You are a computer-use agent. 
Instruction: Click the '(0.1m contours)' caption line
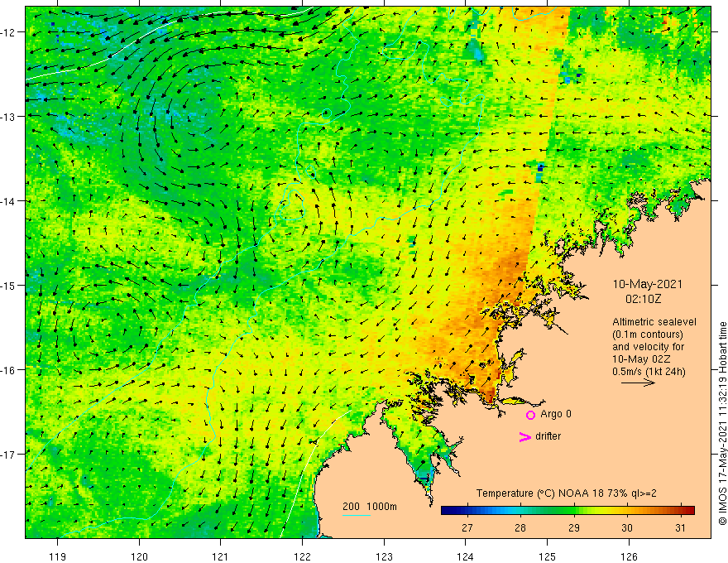click(648, 334)
